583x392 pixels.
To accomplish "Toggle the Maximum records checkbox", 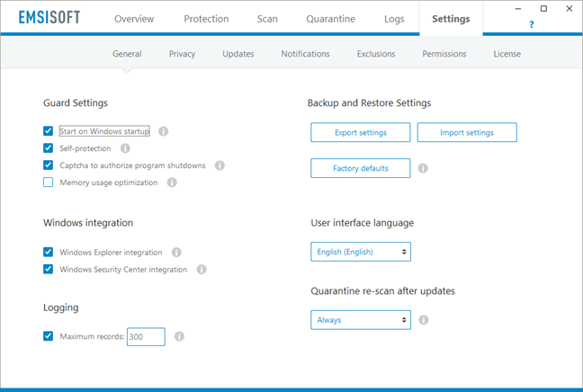I will tap(48, 336).
